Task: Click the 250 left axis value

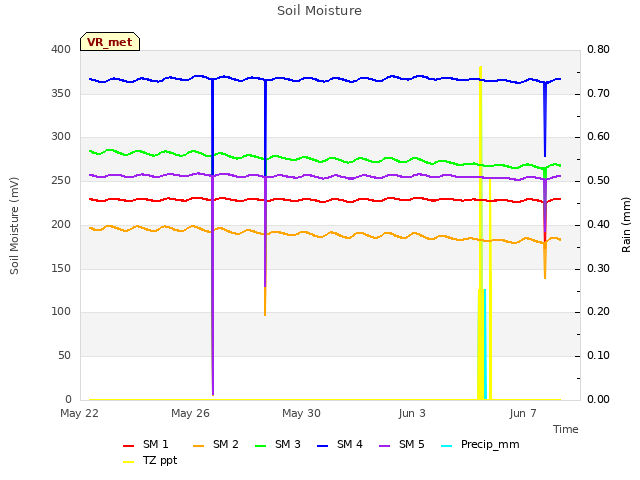Action: point(61,180)
